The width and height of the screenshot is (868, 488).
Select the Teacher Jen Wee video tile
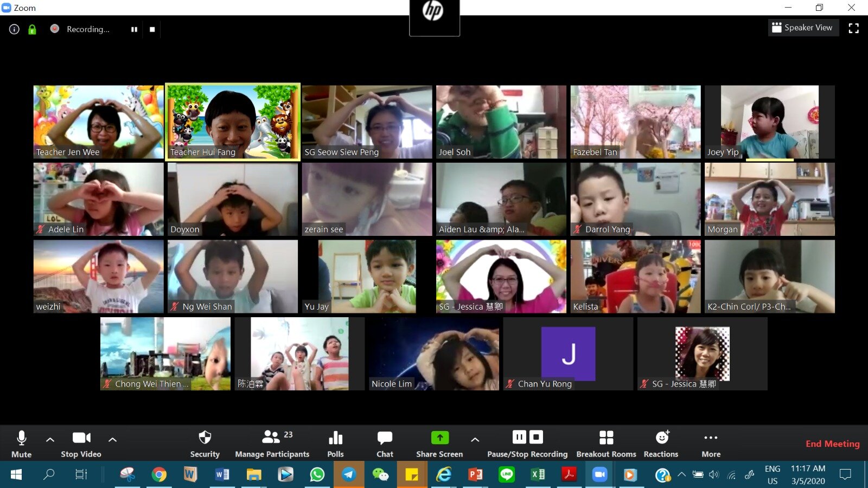click(98, 122)
